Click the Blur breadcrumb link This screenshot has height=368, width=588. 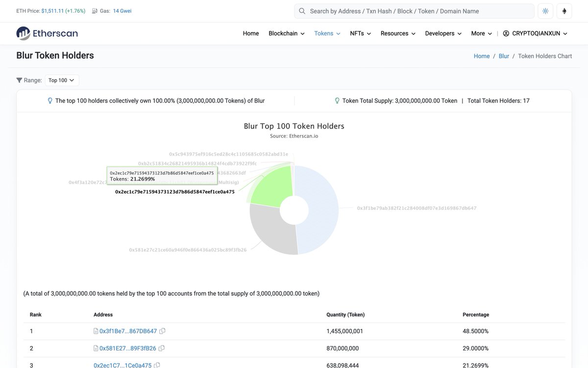[x=504, y=56]
